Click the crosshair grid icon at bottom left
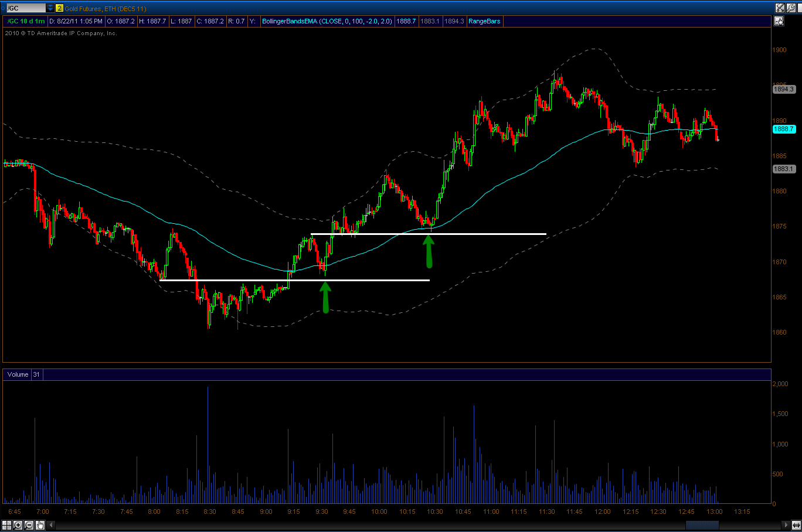 tap(7, 525)
